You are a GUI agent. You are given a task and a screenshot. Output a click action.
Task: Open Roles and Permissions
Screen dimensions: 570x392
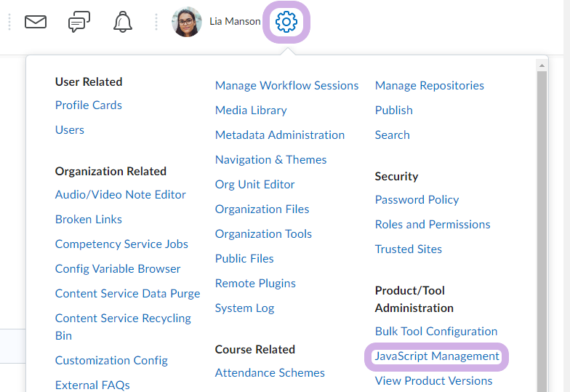tap(432, 224)
